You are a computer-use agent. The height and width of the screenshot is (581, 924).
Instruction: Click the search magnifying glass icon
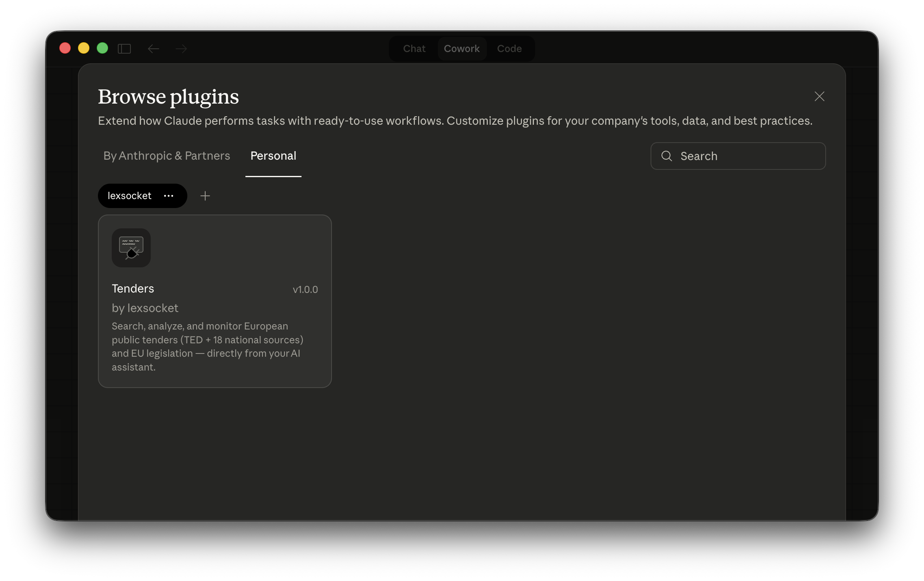[x=667, y=156]
